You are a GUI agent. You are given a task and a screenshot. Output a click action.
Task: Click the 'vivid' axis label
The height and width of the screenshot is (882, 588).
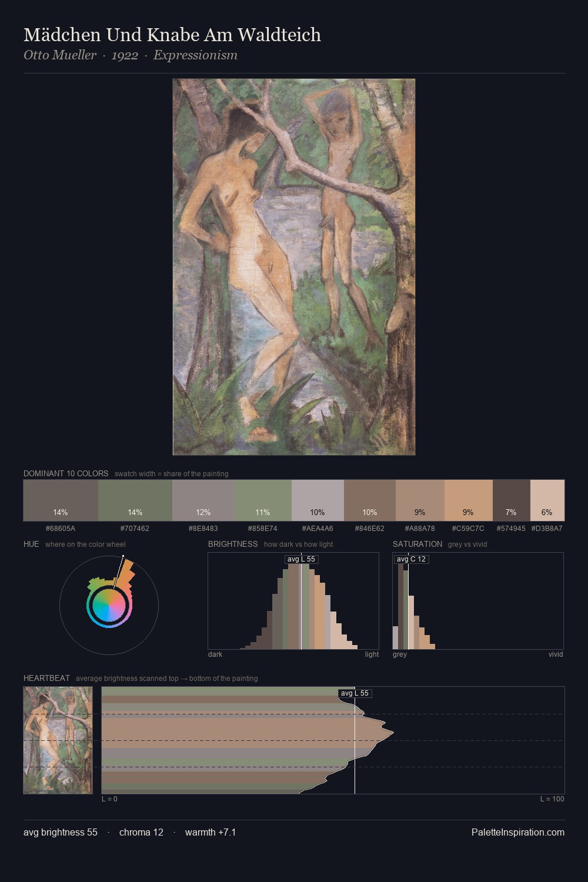tap(556, 654)
